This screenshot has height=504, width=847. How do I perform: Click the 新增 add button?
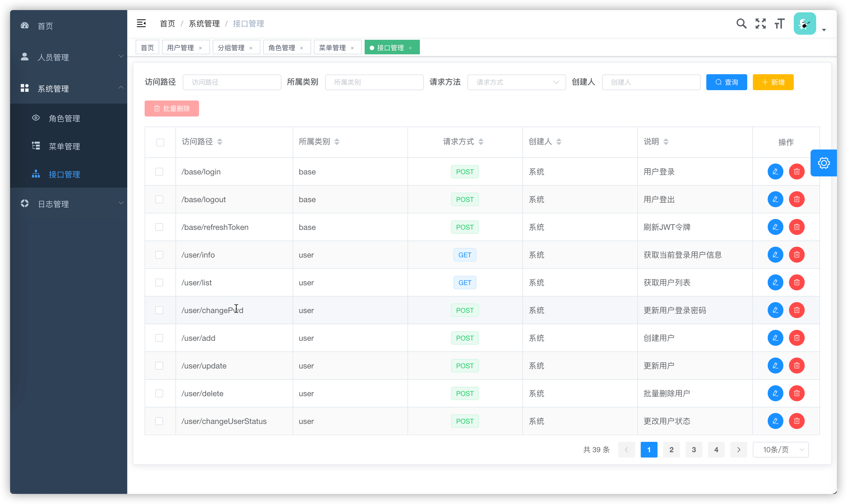[x=773, y=82]
